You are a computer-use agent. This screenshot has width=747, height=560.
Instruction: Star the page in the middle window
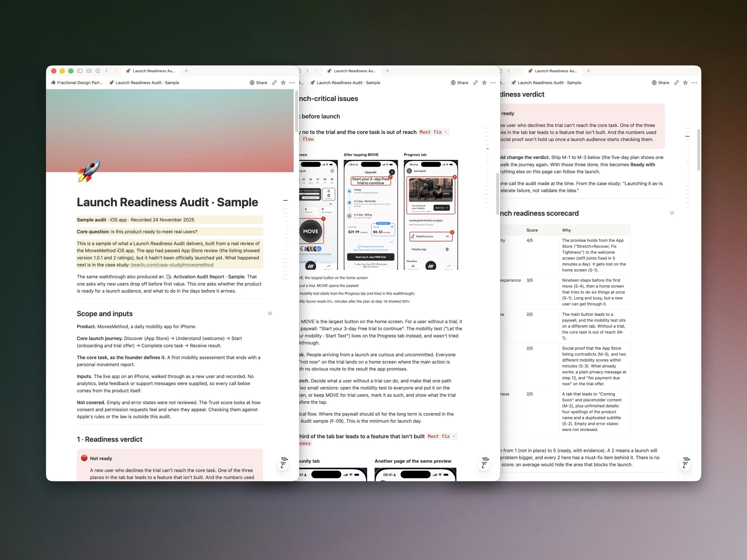(x=484, y=83)
